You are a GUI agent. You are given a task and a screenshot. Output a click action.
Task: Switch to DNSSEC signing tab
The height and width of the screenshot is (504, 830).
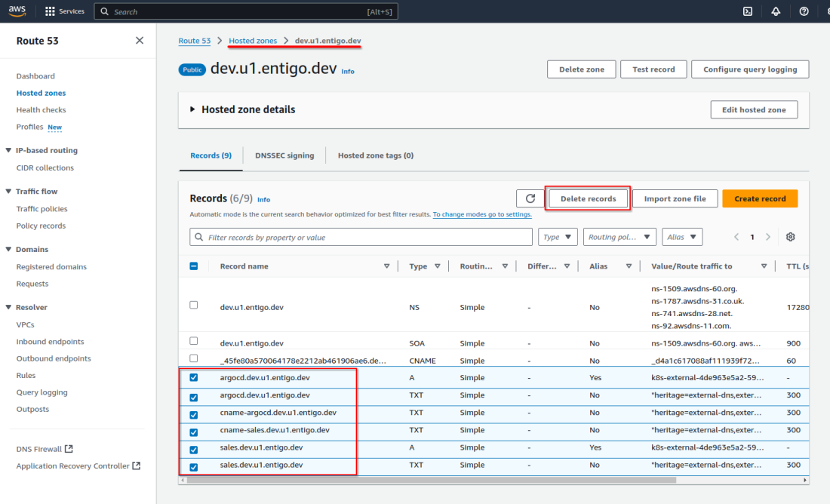tap(284, 155)
